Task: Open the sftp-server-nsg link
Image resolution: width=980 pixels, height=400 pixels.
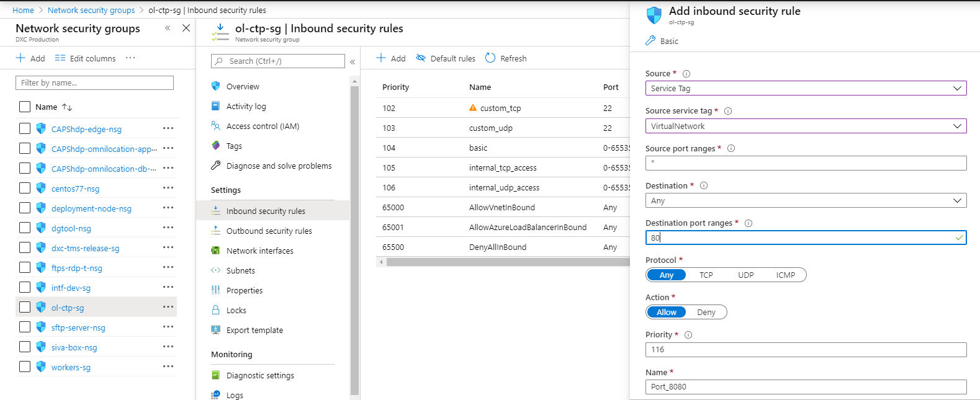Action: pyautogui.click(x=78, y=327)
